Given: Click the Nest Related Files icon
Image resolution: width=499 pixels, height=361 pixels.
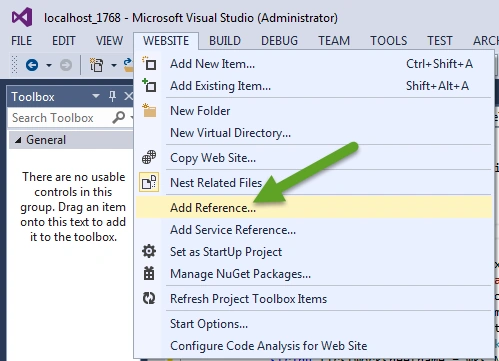Looking at the screenshot, I should point(149,182).
